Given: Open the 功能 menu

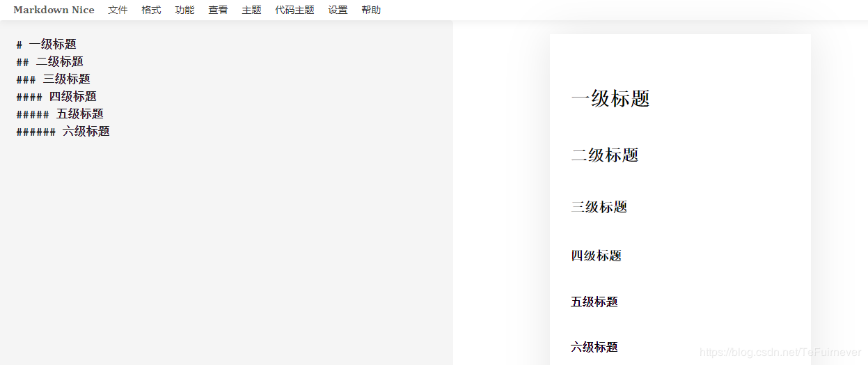Looking at the screenshot, I should (x=184, y=10).
